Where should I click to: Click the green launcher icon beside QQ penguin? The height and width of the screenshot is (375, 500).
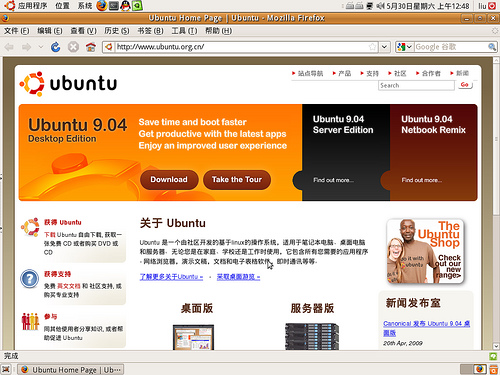pos(137,5)
